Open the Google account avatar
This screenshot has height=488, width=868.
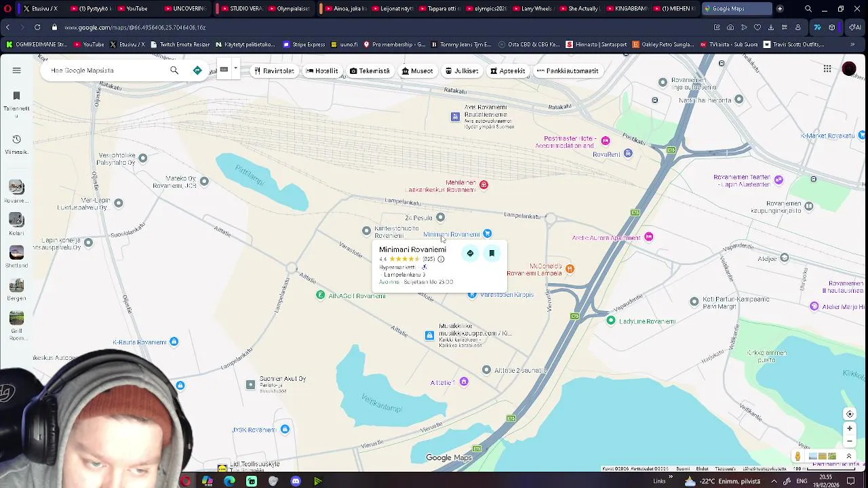(x=849, y=69)
